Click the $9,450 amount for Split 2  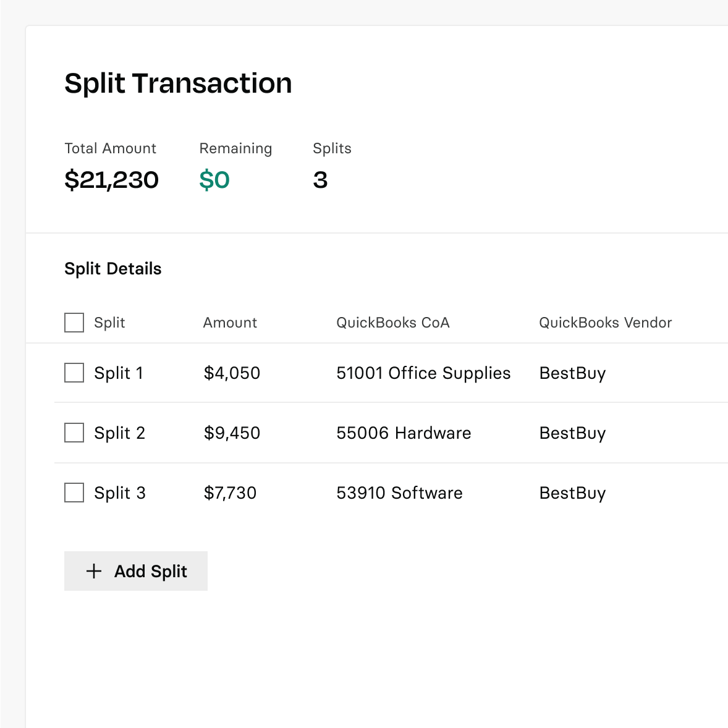(232, 433)
